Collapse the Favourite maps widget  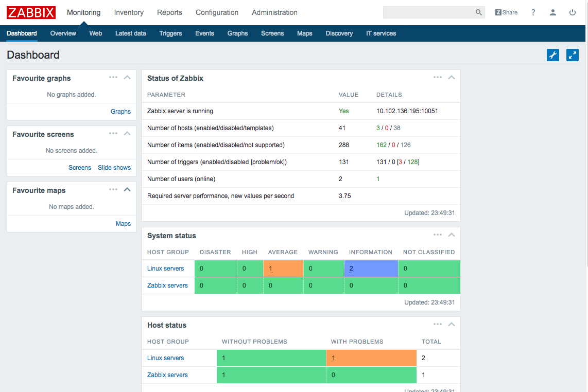[x=127, y=189]
